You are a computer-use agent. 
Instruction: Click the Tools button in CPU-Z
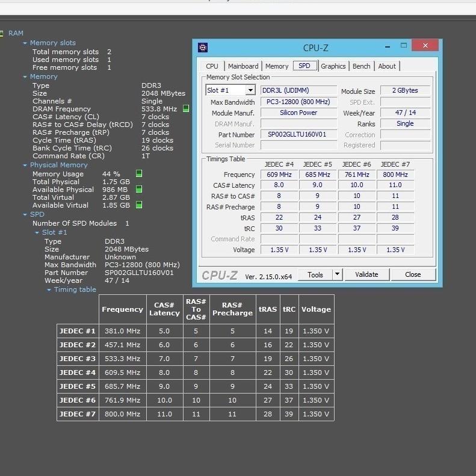[x=315, y=274]
